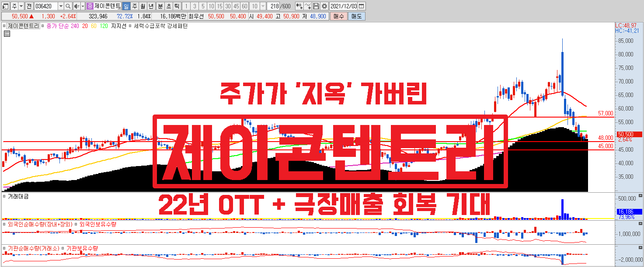
Task: Click the data table grid icon
Action: pos(7,33)
